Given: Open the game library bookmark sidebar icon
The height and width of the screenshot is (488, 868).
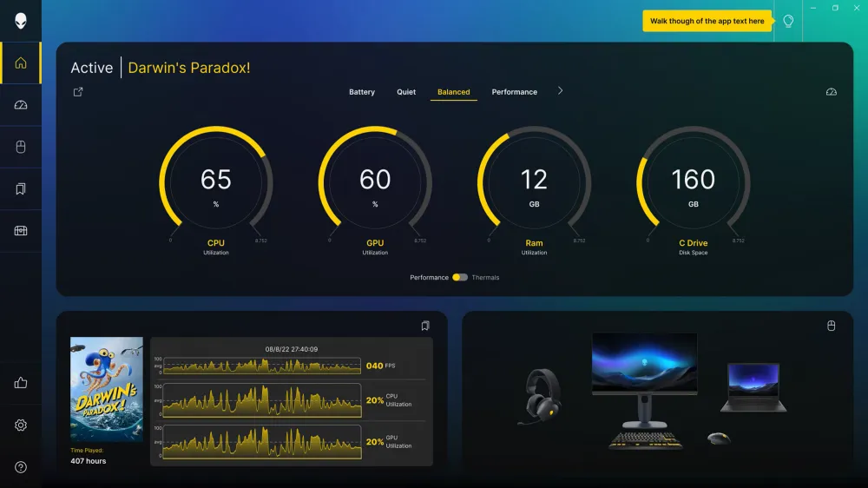Looking at the screenshot, I should (21, 189).
